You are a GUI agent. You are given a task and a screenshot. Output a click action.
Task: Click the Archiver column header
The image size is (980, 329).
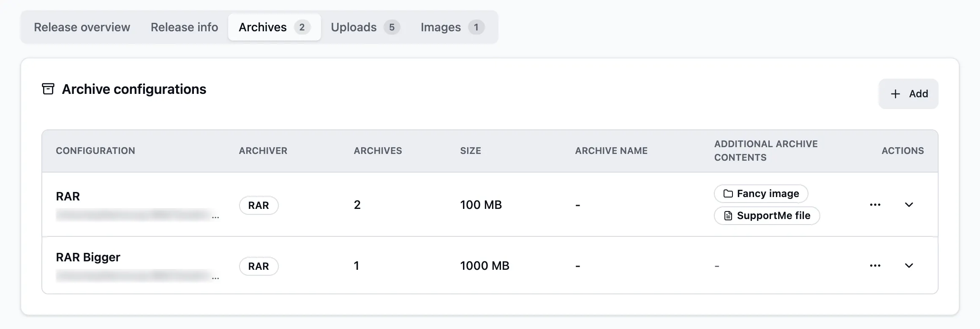click(x=263, y=151)
